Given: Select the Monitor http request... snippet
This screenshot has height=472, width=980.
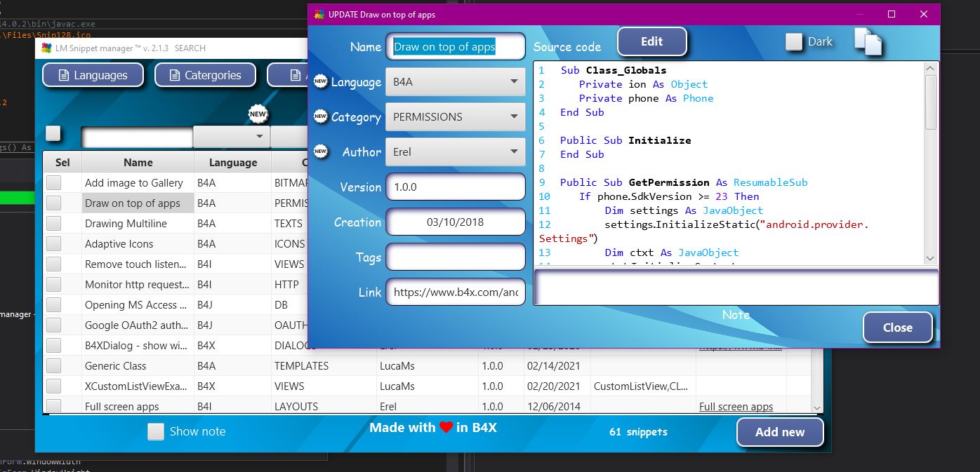Looking at the screenshot, I should [x=137, y=285].
